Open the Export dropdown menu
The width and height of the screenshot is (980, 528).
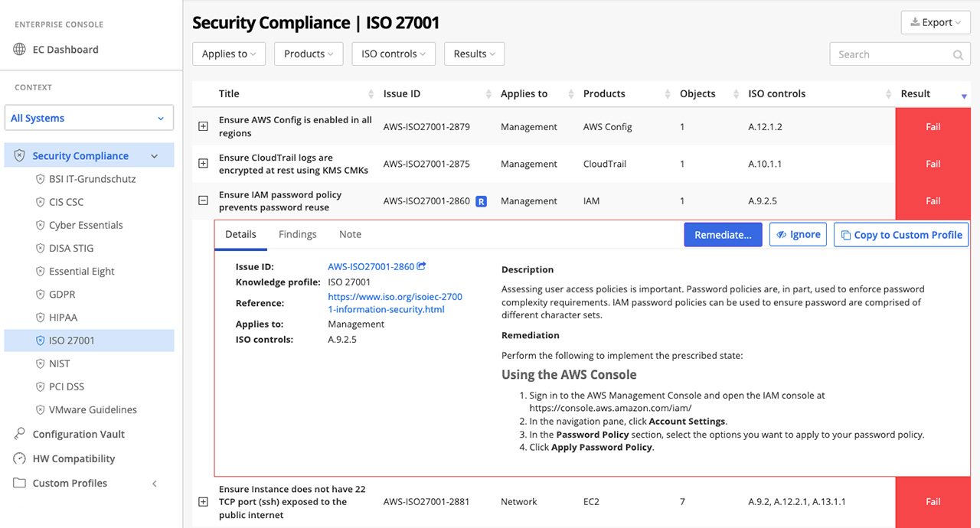[x=935, y=23]
